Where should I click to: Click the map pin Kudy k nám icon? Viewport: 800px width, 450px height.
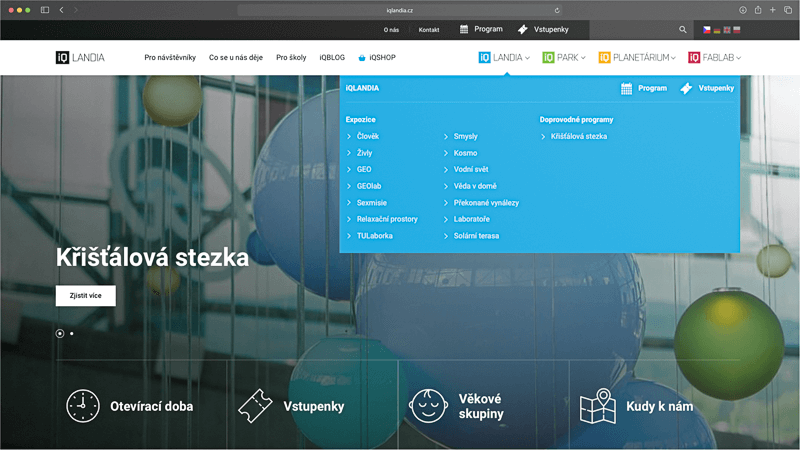(x=597, y=406)
